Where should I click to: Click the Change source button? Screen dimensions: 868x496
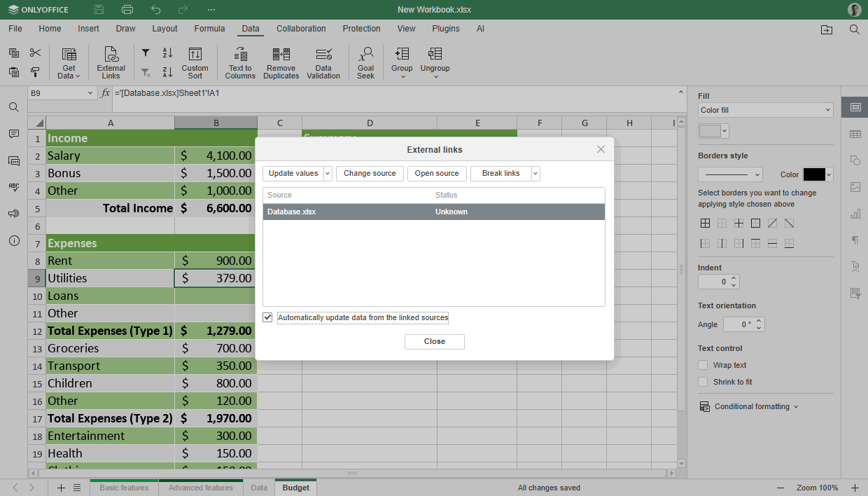(x=370, y=174)
